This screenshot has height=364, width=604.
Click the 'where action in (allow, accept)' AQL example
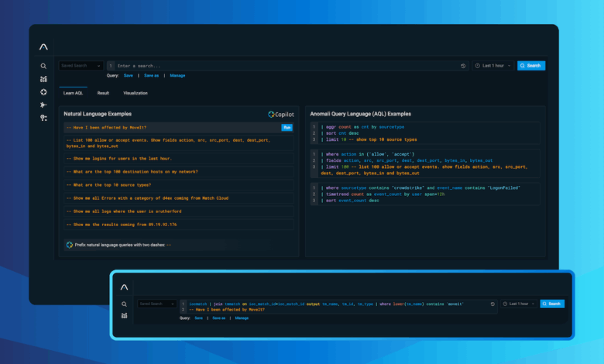coord(425,163)
